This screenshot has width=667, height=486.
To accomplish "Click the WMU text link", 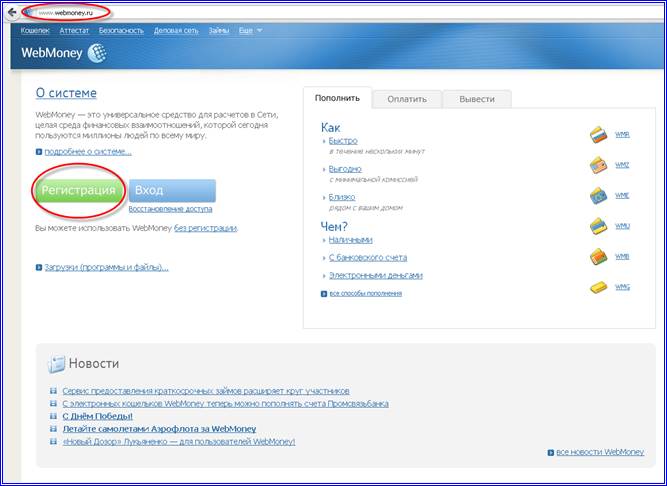I will pyautogui.click(x=622, y=226).
